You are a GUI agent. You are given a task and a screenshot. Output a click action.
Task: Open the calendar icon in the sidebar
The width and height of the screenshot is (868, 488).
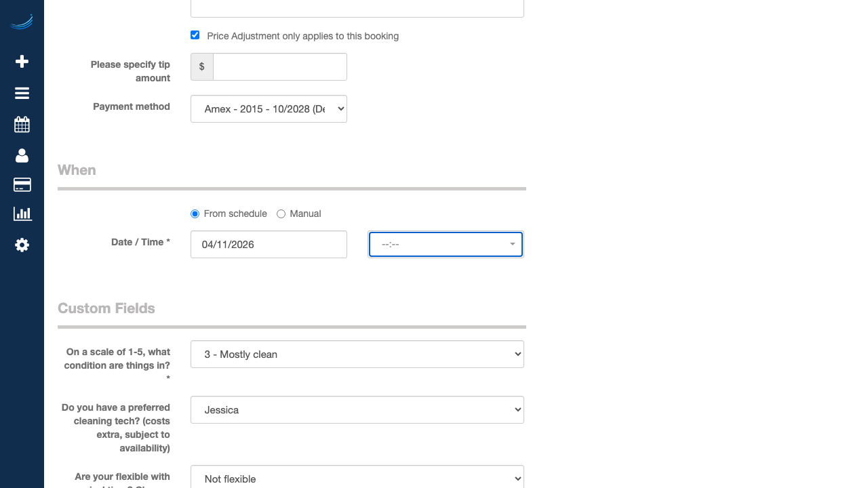(22, 125)
